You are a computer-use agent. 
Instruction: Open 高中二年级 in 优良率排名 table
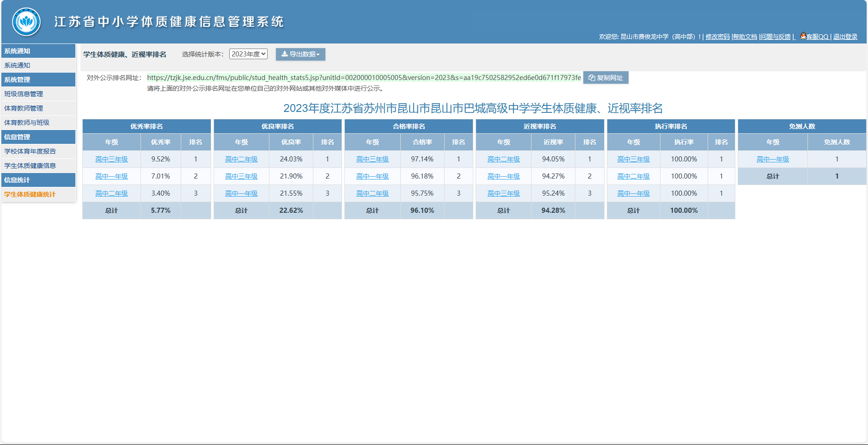(x=241, y=159)
